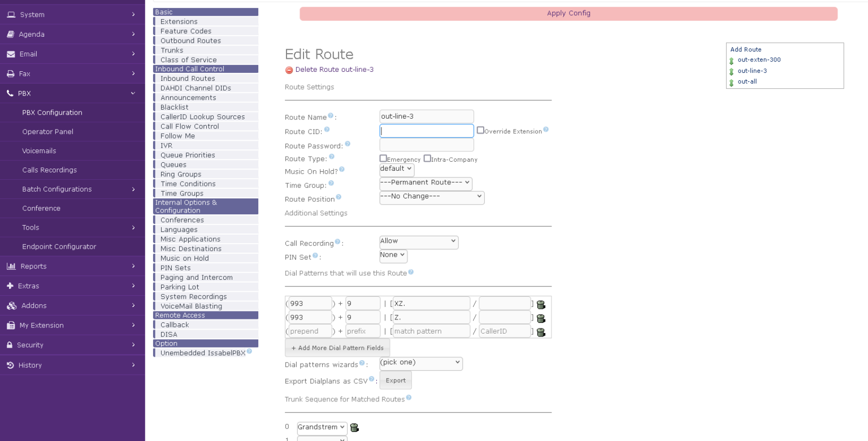Open the Music On Hold dropdown
868x441 pixels.
tap(397, 170)
